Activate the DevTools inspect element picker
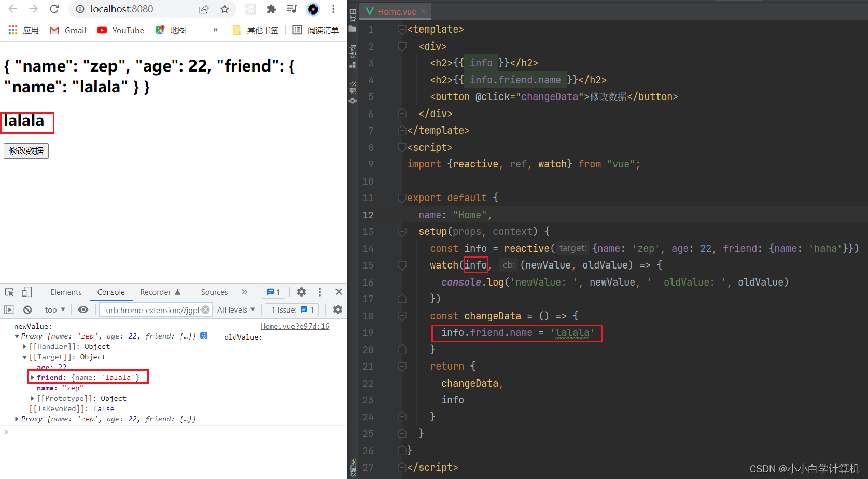Image resolution: width=868 pixels, height=479 pixels. (9, 292)
